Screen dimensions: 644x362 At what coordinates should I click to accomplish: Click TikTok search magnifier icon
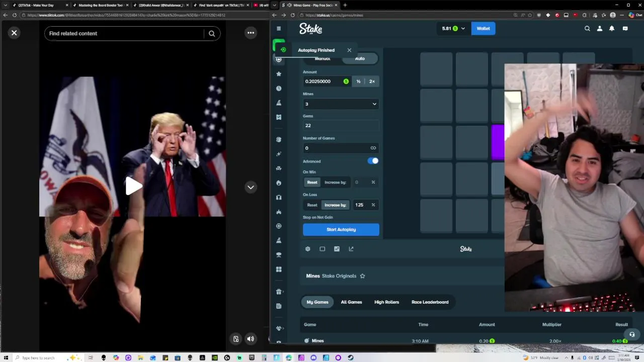point(212,34)
